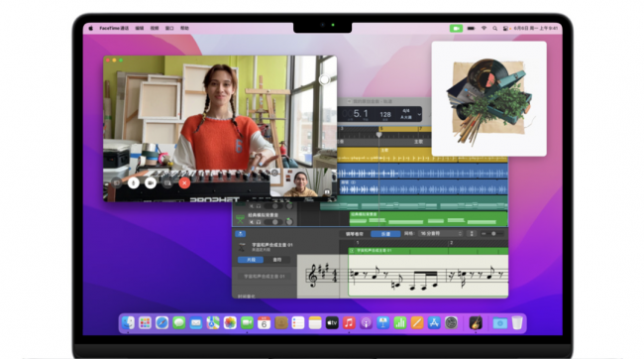
Task: Click the Wi-Fi icon in menu bar
Action: pyautogui.click(x=483, y=29)
